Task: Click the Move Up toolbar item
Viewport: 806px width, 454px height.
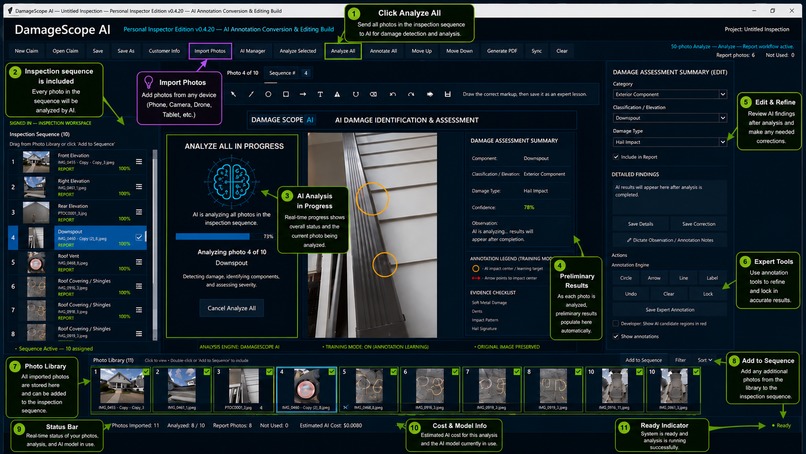Action: pyautogui.click(x=422, y=51)
